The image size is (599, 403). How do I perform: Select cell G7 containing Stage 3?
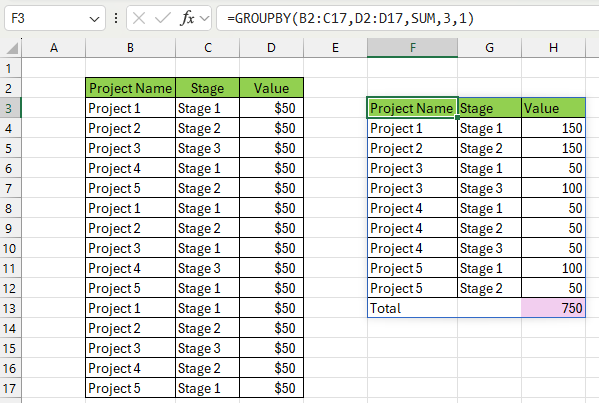(x=489, y=188)
